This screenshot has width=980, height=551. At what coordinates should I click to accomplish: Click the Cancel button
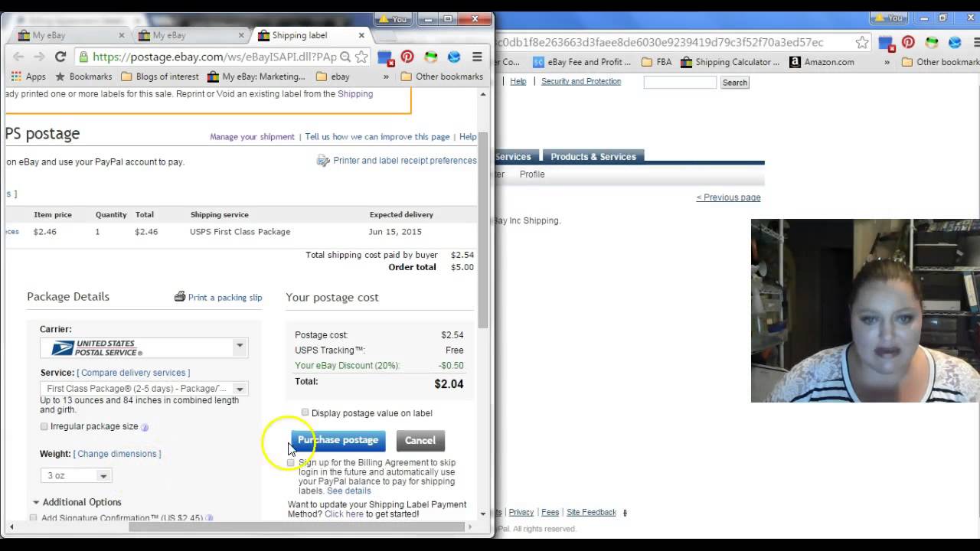click(420, 440)
